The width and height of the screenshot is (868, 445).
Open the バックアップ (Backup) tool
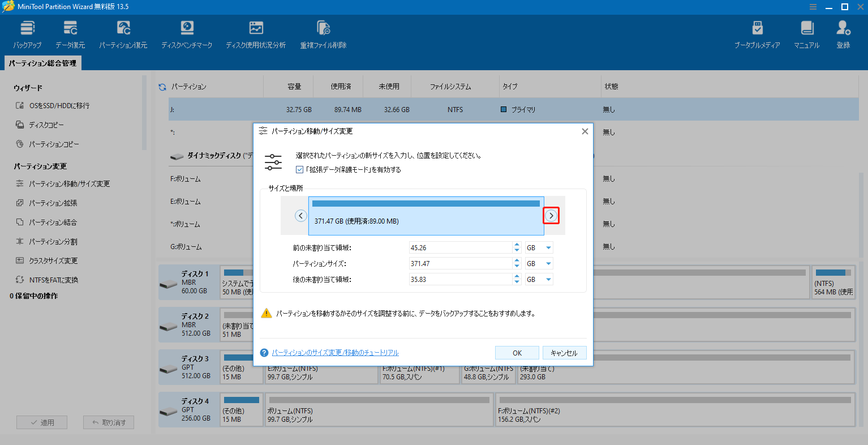(x=27, y=33)
